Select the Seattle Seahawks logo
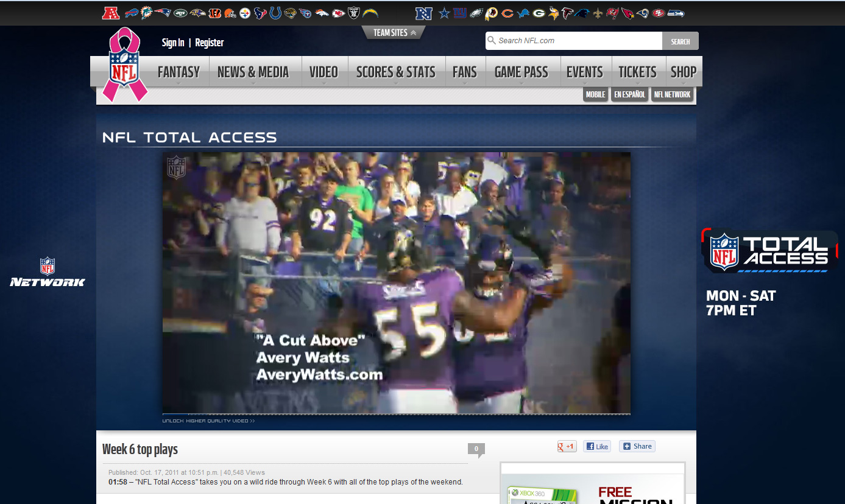This screenshot has height=504, width=845. (676, 13)
